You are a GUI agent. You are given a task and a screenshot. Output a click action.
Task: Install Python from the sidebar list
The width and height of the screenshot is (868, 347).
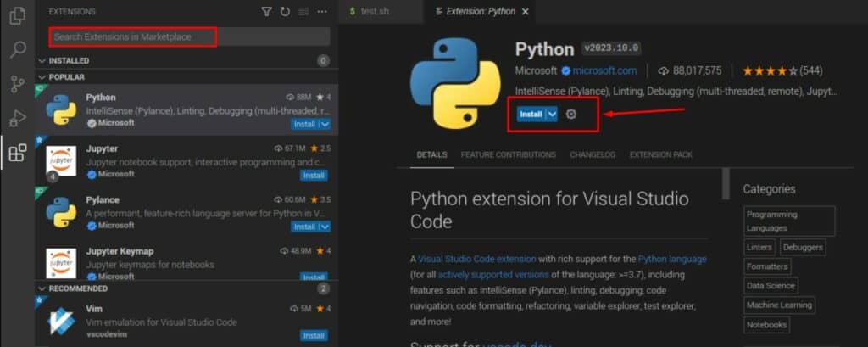304,124
